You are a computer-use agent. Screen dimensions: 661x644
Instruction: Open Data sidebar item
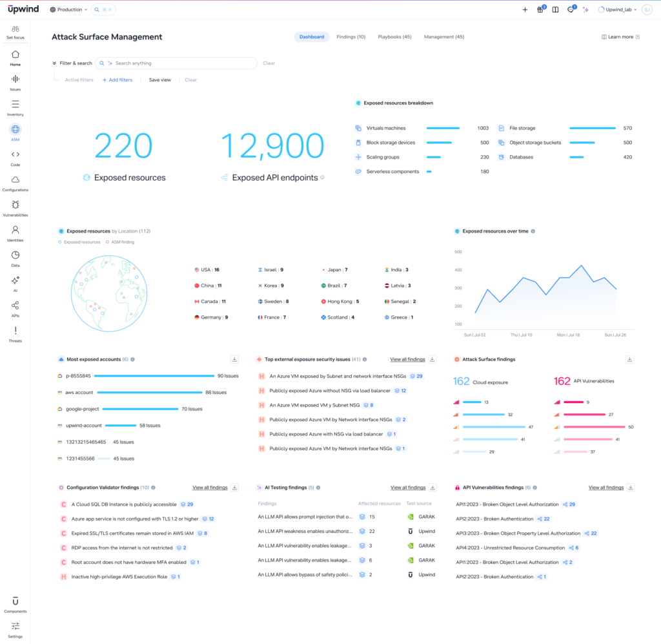tap(15, 259)
